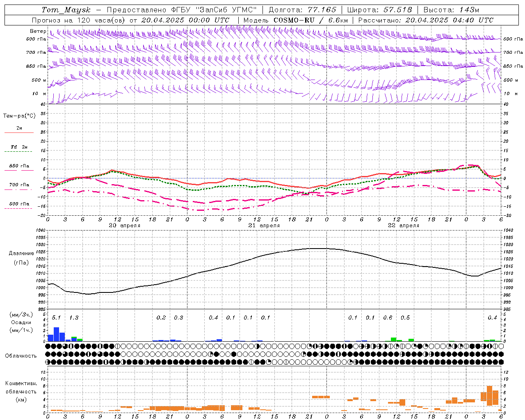Click the tallest blue precipitation bar
525x420 pixels.
[57, 334]
